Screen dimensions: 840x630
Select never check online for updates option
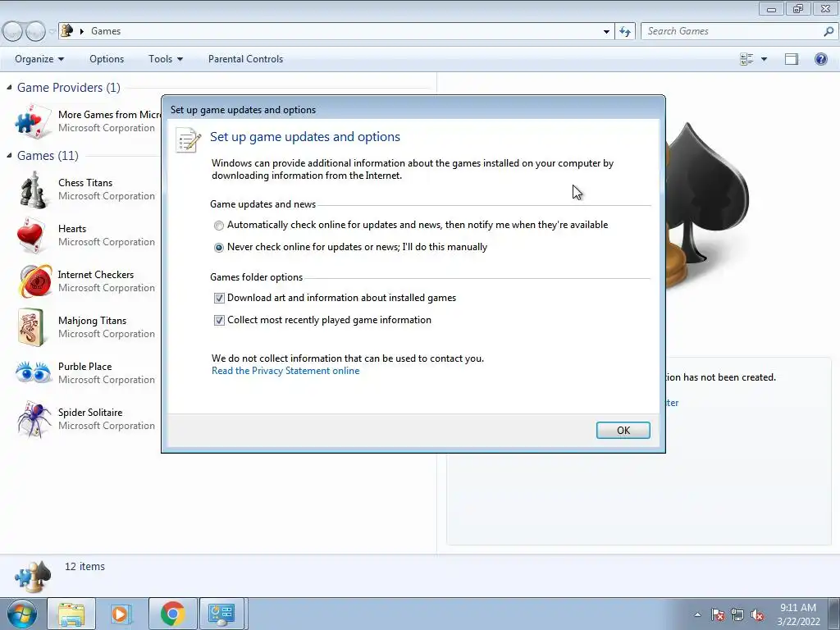[x=218, y=248]
